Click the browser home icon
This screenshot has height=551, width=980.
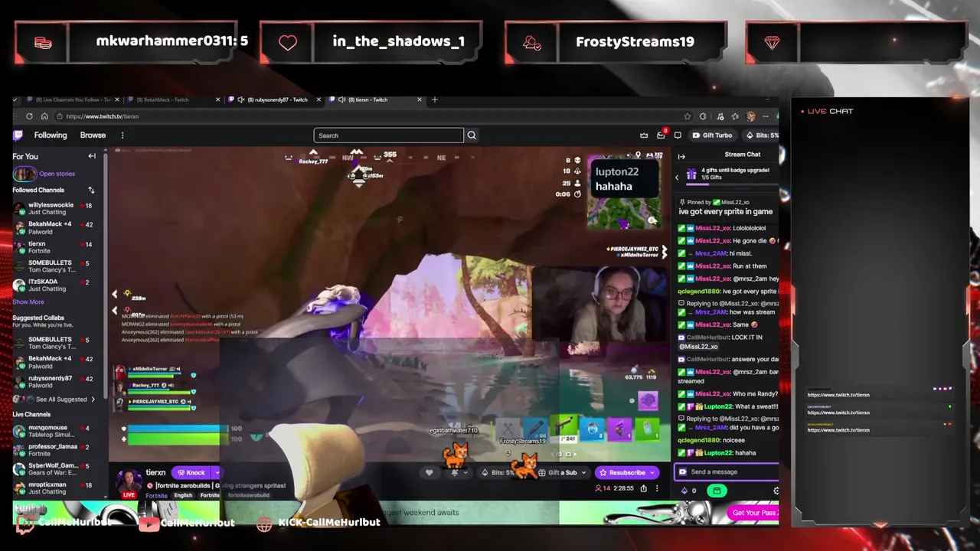pyautogui.click(x=44, y=116)
